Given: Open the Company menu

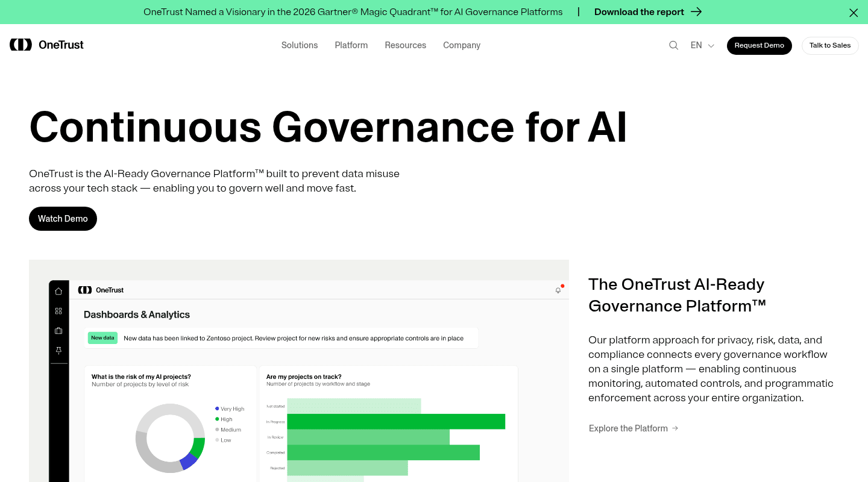Looking at the screenshot, I should (x=462, y=45).
